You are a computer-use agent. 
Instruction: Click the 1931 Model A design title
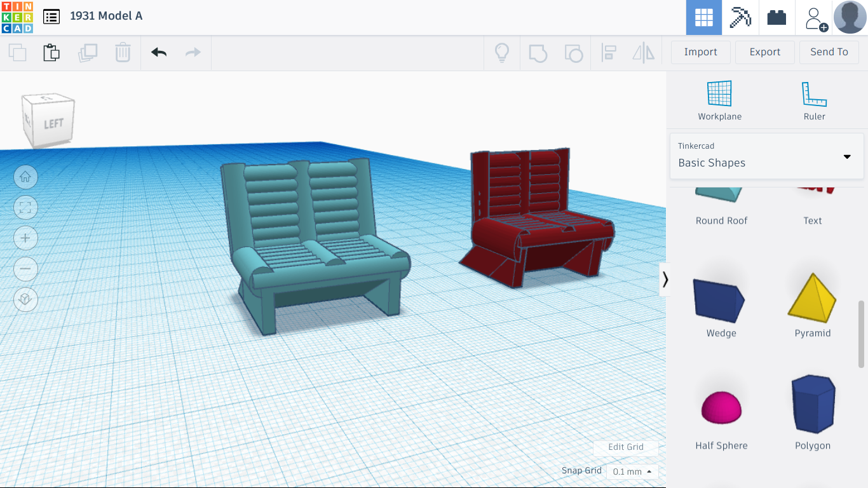tap(106, 16)
